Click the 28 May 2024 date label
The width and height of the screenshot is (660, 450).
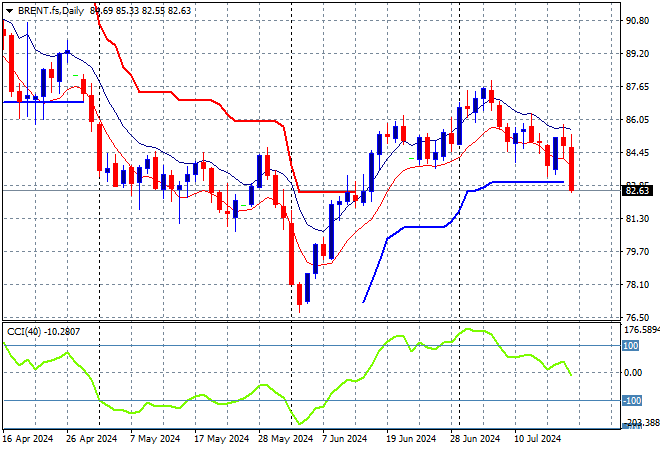coord(283,438)
